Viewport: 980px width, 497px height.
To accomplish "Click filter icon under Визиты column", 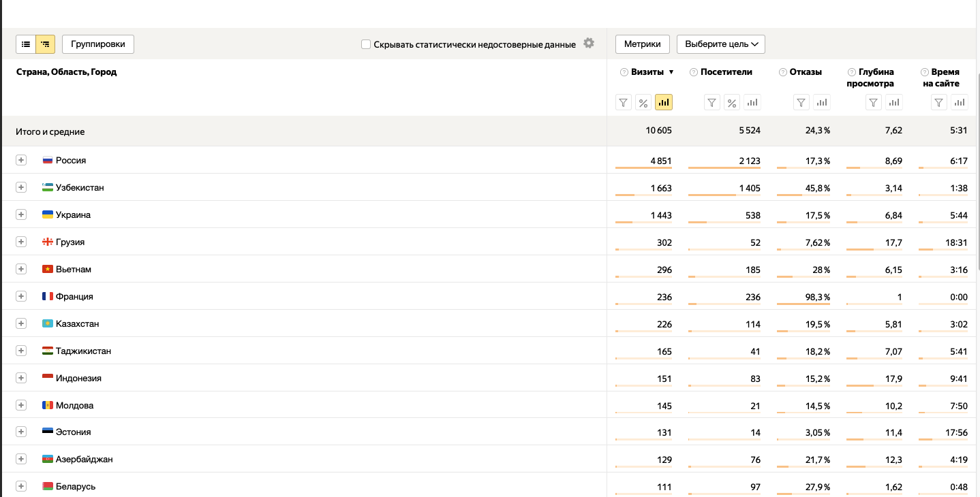I will tap(624, 103).
